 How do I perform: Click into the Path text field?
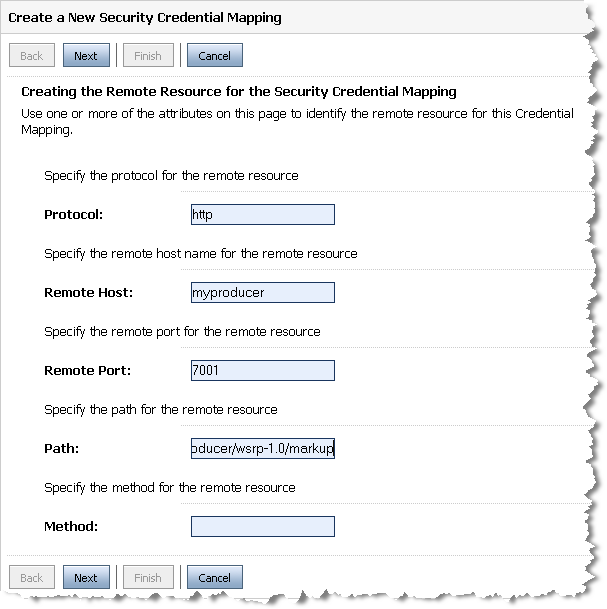pyautogui.click(x=263, y=449)
